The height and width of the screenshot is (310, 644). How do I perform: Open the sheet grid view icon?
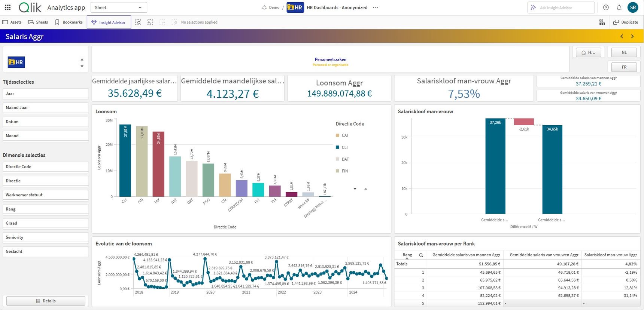pos(602,22)
